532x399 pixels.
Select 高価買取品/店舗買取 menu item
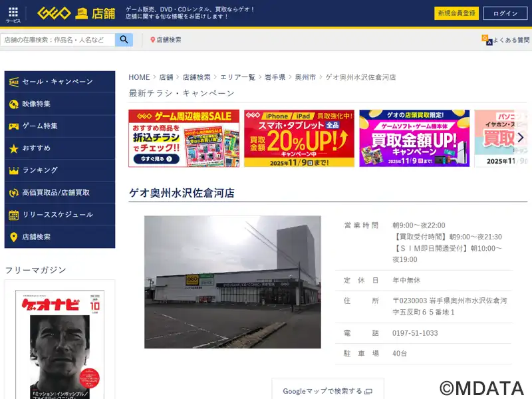click(60, 192)
